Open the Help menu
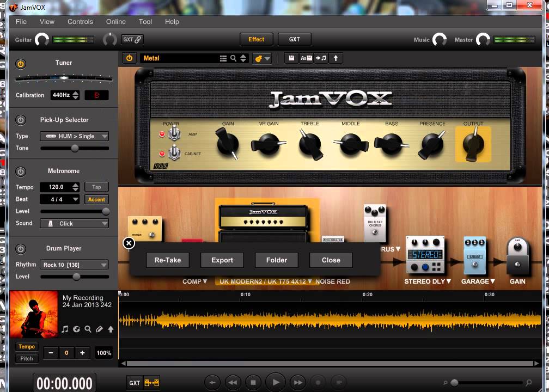 coord(172,22)
